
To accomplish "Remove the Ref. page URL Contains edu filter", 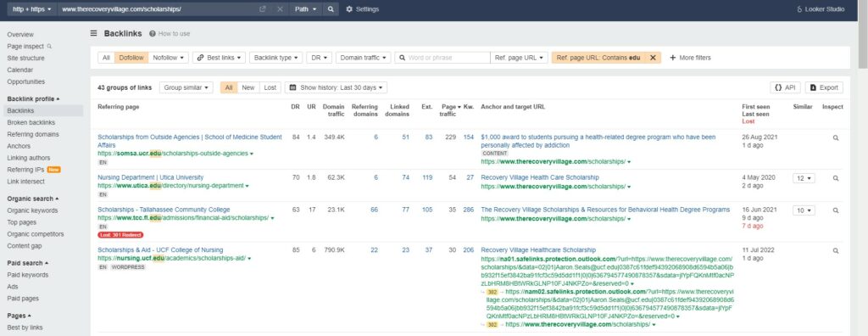I will pyautogui.click(x=653, y=58).
